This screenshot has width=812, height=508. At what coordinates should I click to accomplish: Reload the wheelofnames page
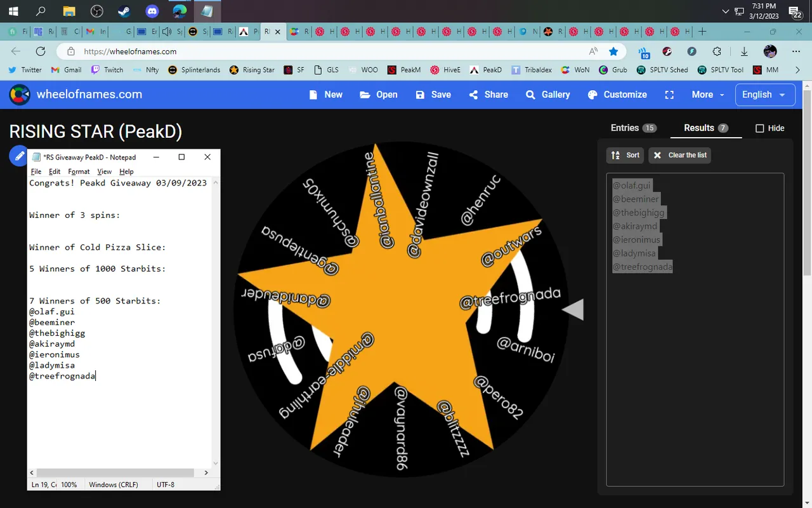point(41,51)
